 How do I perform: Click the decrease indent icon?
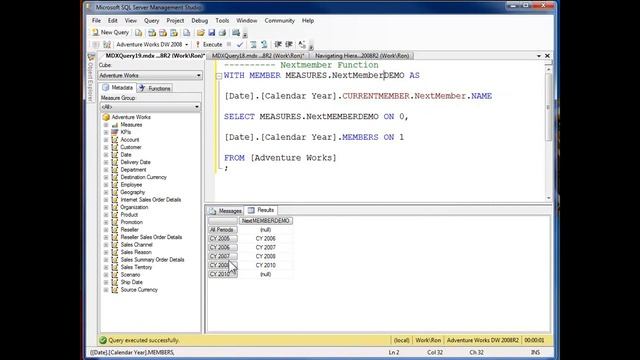(x=278, y=44)
